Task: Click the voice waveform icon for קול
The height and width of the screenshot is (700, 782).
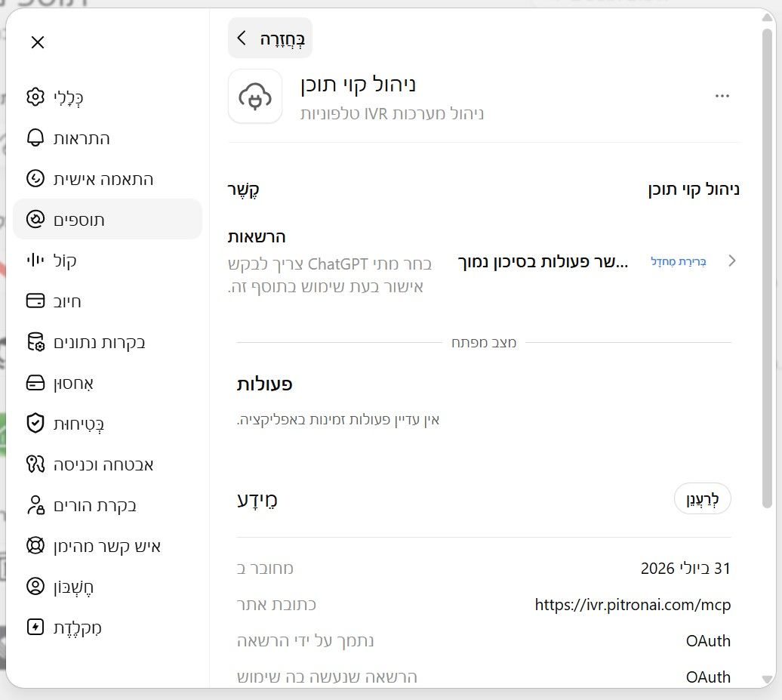Action: pos(35,260)
